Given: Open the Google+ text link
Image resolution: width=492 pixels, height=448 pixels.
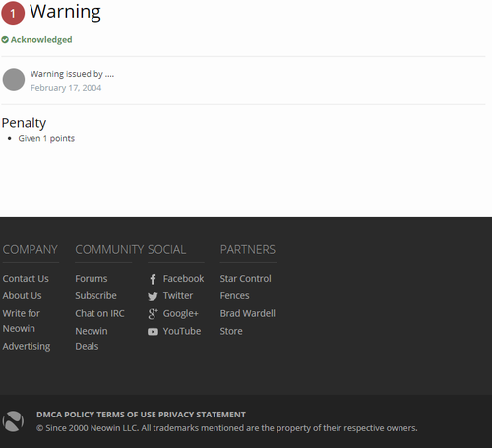Looking at the screenshot, I should pyautogui.click(x=181, y=314).
